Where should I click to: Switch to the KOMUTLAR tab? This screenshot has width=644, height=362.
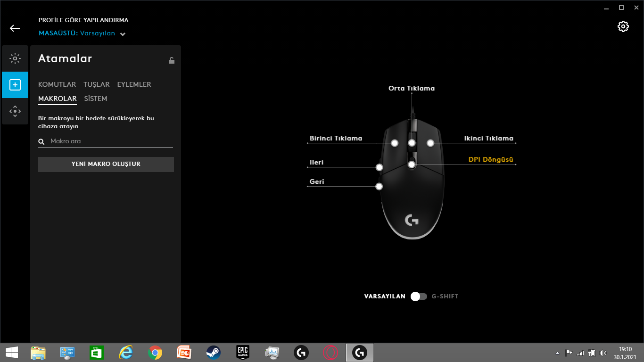click(x=57, y=84)
